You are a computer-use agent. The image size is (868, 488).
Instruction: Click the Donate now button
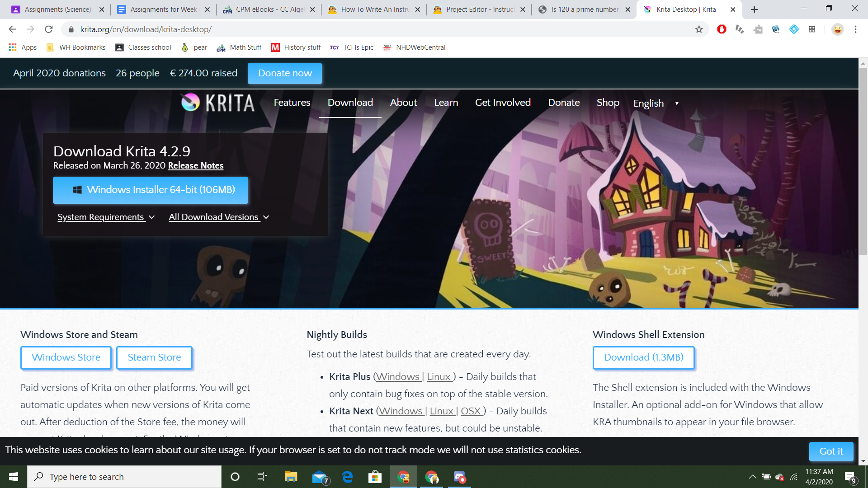pos(284,73)
